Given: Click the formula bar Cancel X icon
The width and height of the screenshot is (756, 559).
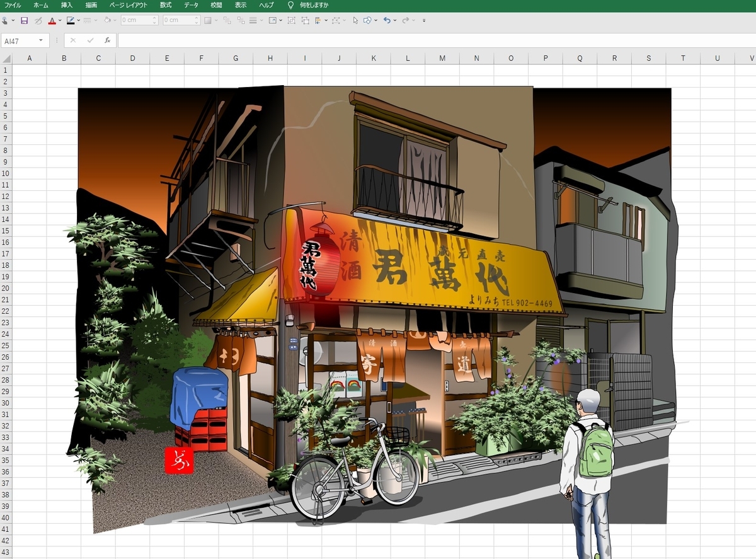Looking at the screenshot, I should click(73, 40).
